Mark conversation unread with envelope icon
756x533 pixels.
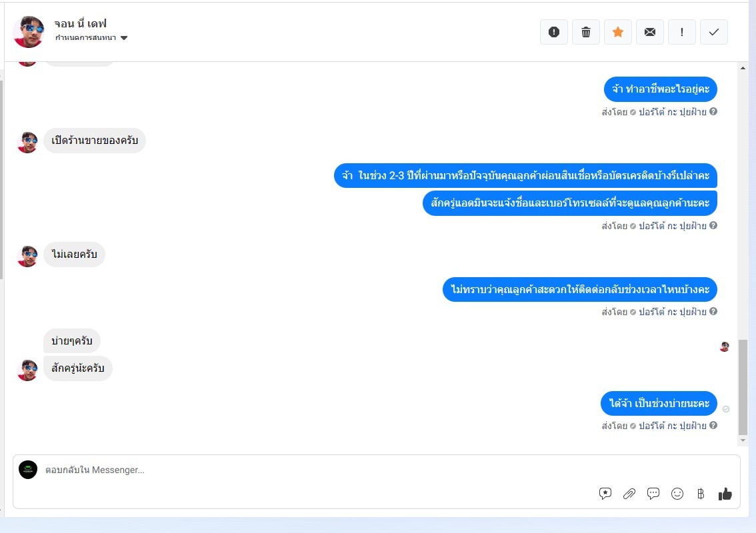[650, 32]
